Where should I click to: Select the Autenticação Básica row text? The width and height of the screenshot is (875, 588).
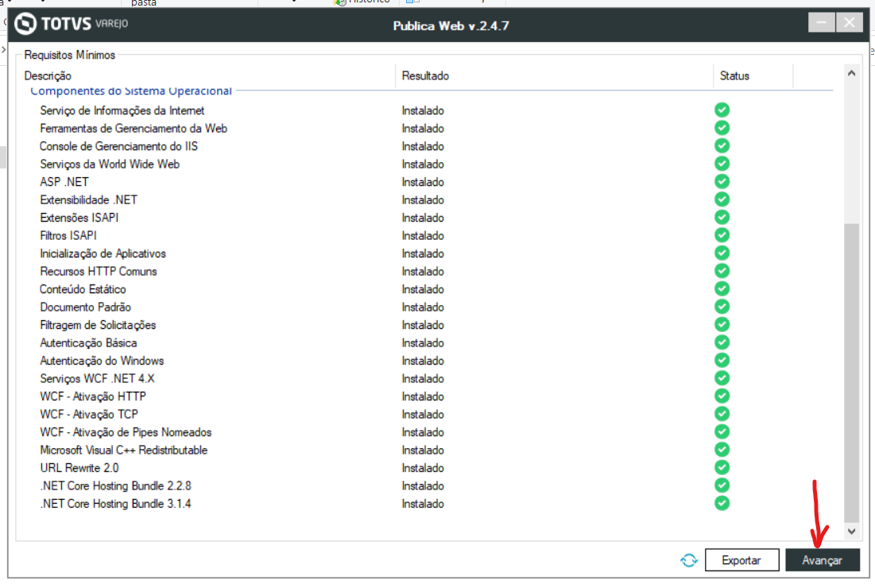(x=88, y=342)
